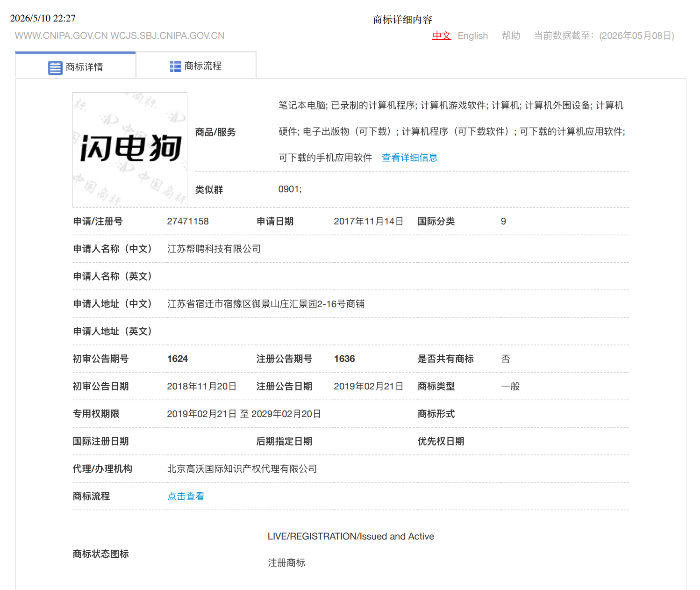
Task: Click the 代理/办理机构 label
Action: pos(102,468)
